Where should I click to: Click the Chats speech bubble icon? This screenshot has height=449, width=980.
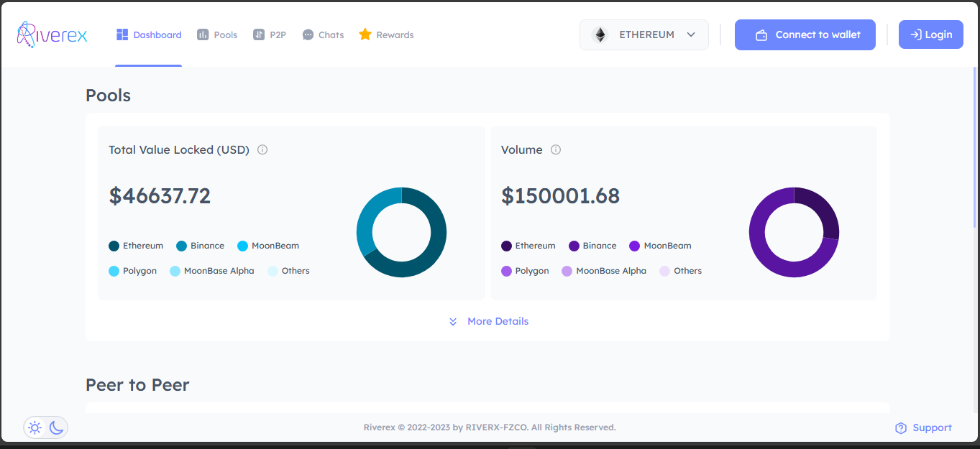point(308,34)
